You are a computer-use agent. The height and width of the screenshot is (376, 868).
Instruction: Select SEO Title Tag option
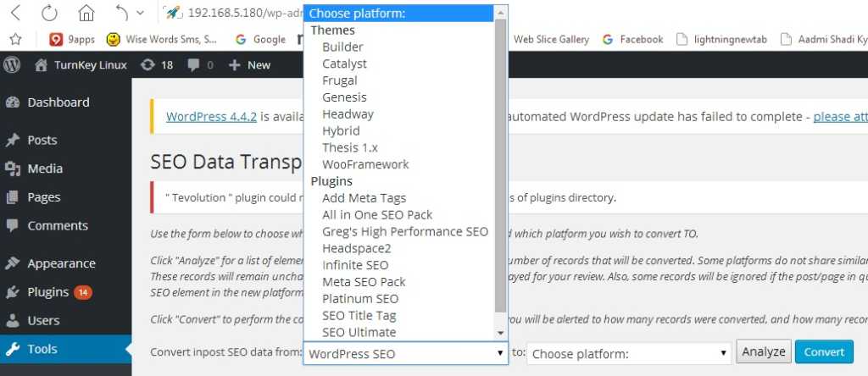[x=398, y=316]
